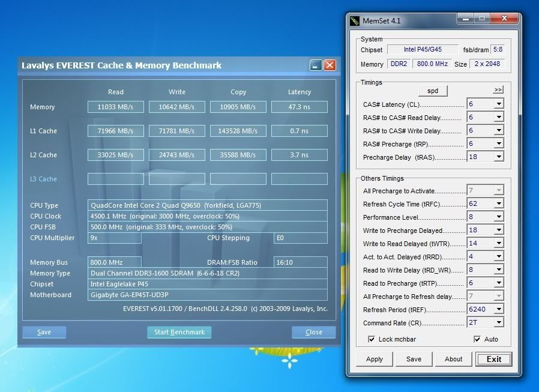Open Refresh Cycle Time (tRFC) dropdown
The image size is (539, 392).
[x=499, y=204]
